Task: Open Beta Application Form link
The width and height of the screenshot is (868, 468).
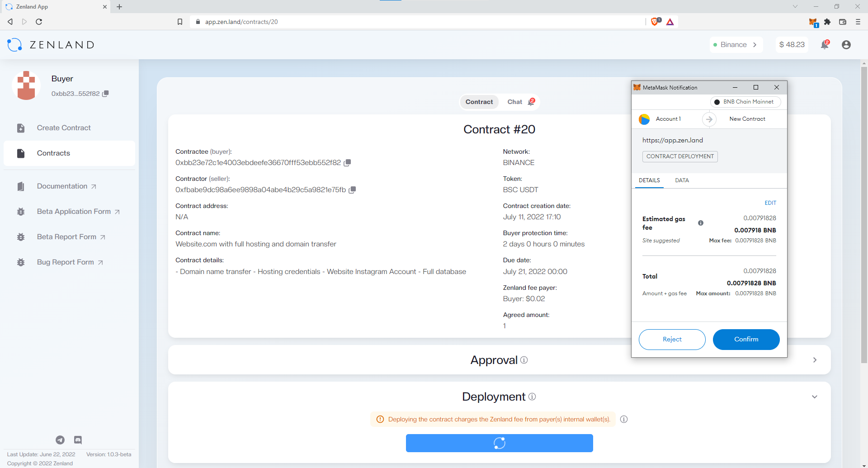Action: [69, 212]
